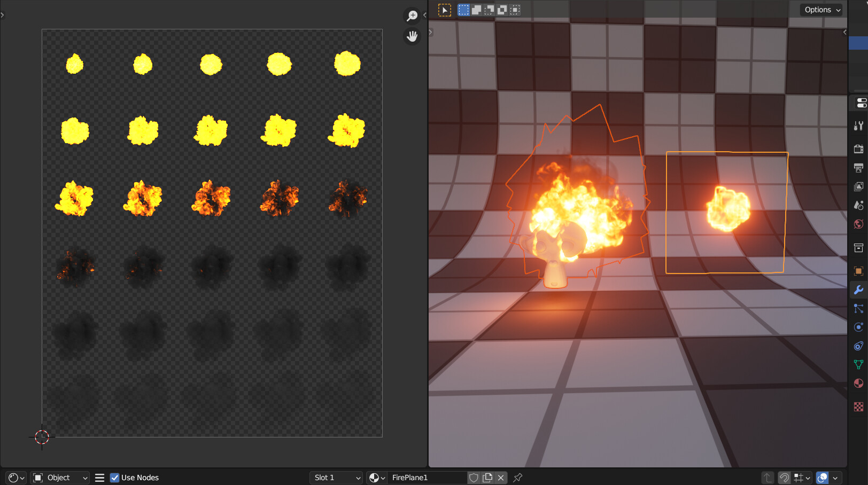Duplicate the material with the copy button
Image resolution: width=868 pixels, height=485 pixels.
click(x=487, y=478)
